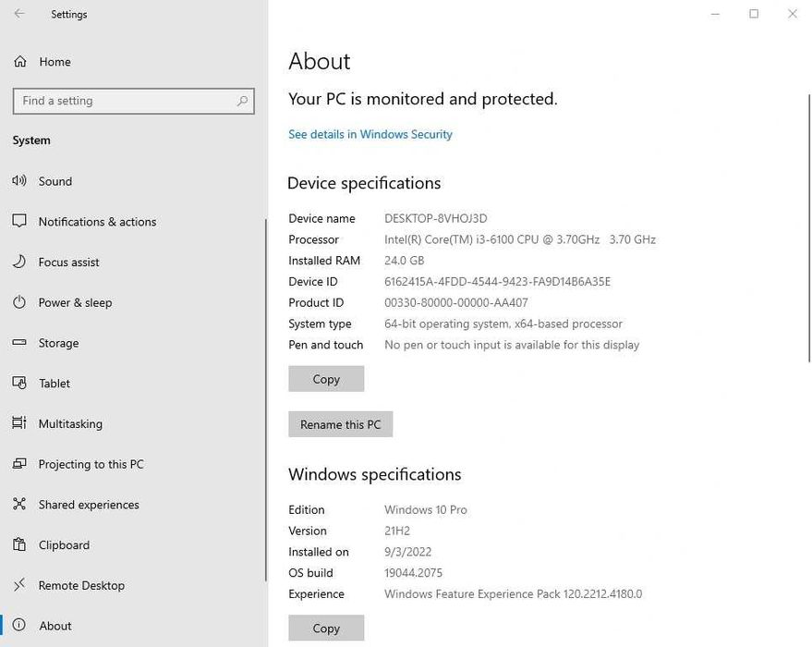Open See details in Windows Security
Viewport: 812px width, 647px height.
370,134
